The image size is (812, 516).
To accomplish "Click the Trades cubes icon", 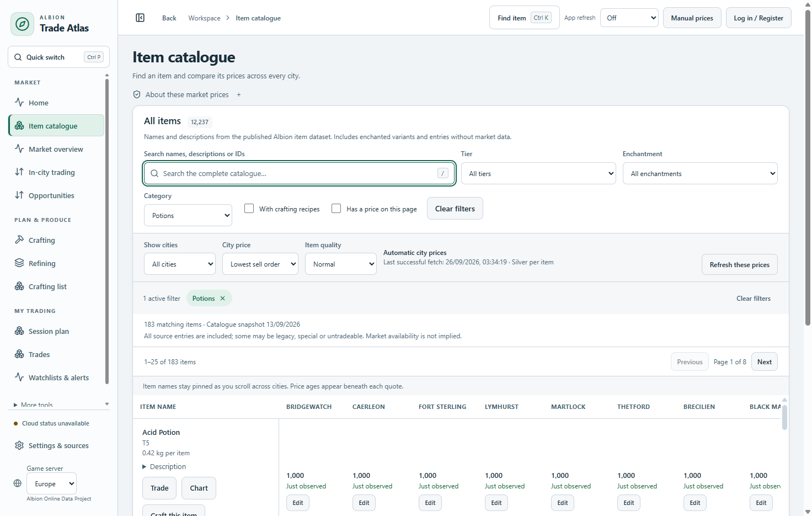I will 19,354.
